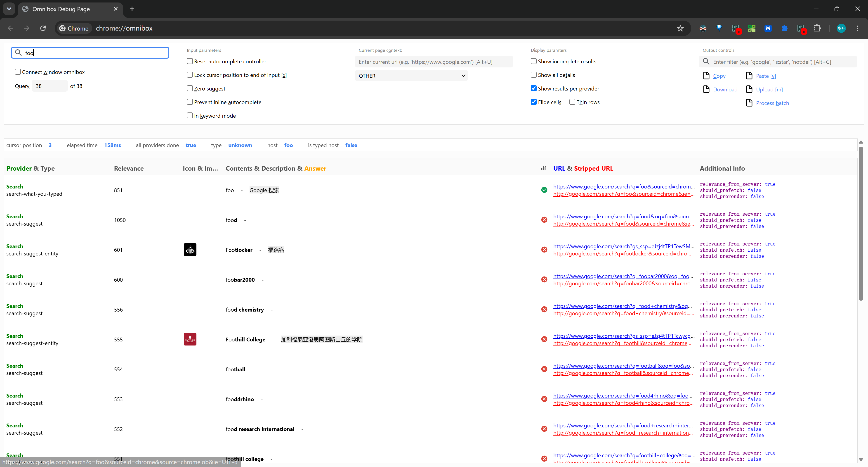Enable Zero suggest option

pos(190,88)
